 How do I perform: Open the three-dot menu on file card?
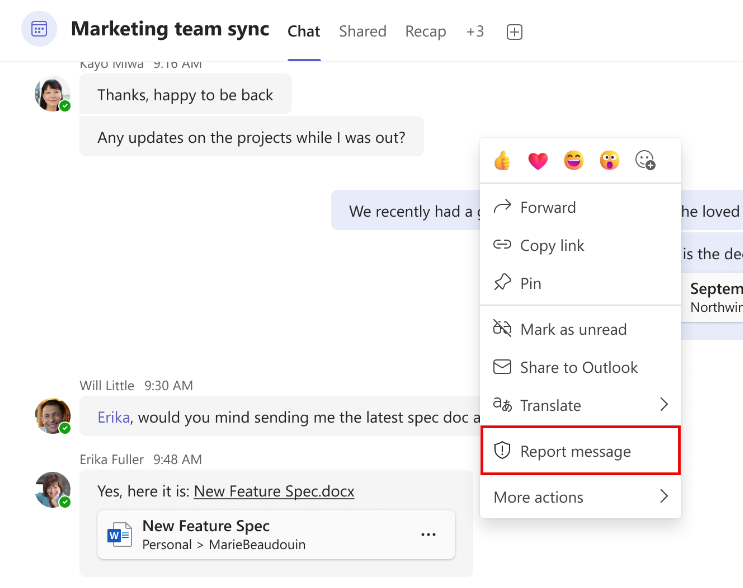point(428,535)
